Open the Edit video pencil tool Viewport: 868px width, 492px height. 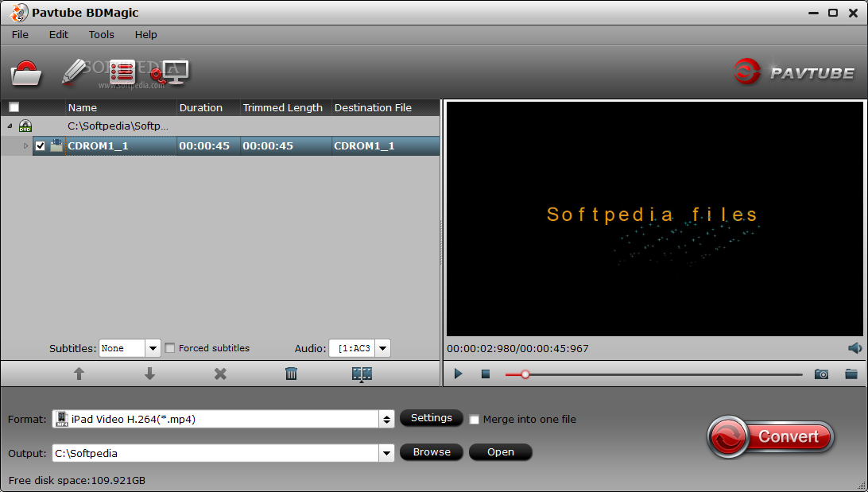click(x=74, y=72)
